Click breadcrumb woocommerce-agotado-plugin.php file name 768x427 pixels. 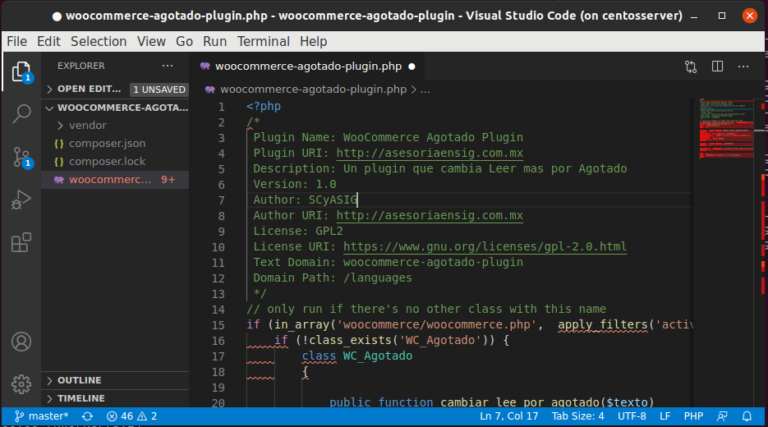tap(313, 90)
